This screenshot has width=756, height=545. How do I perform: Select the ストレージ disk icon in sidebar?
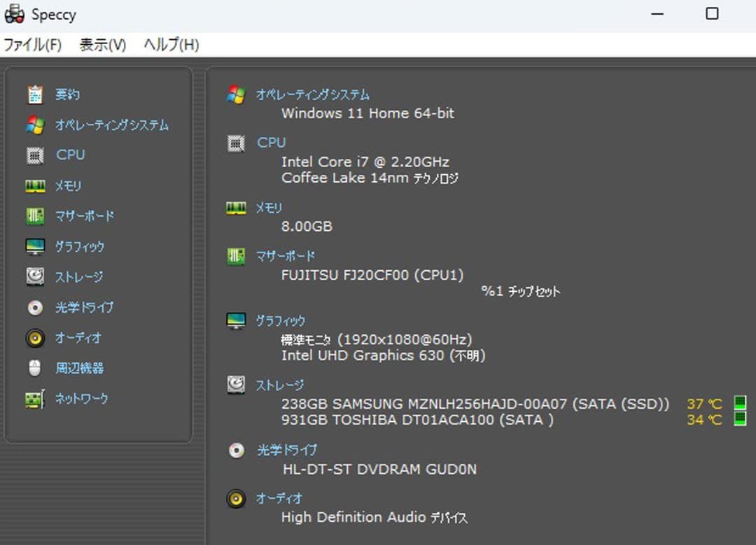(34, 277)
